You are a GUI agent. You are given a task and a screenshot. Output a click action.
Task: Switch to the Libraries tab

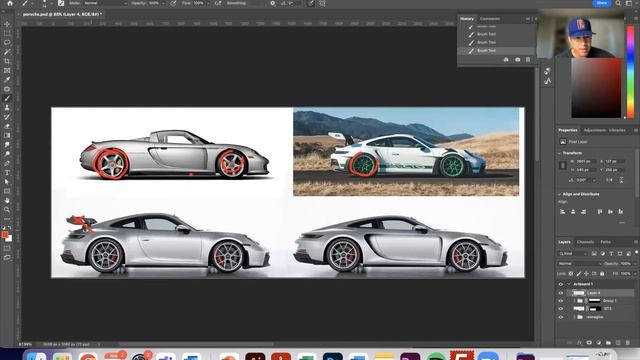[617, 130]
